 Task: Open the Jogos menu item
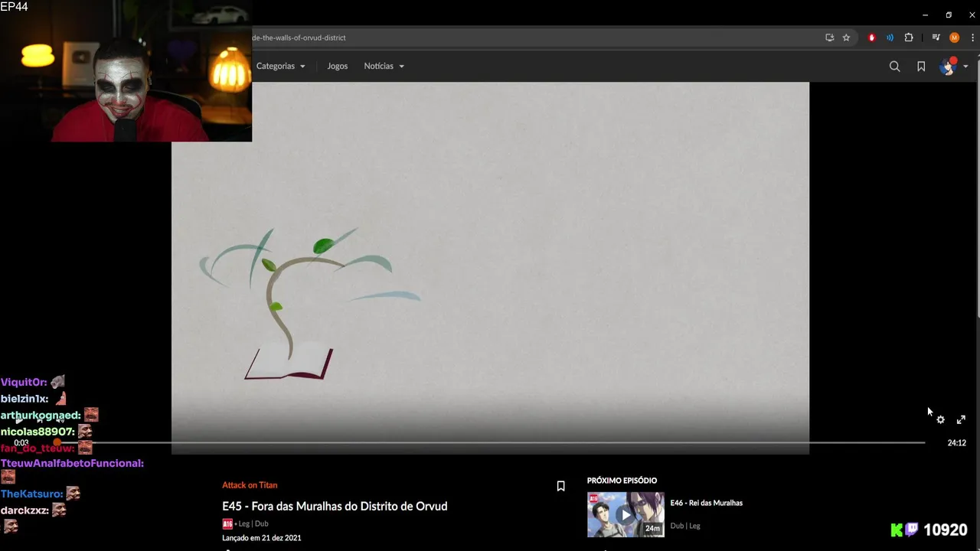tap(337, 66)
